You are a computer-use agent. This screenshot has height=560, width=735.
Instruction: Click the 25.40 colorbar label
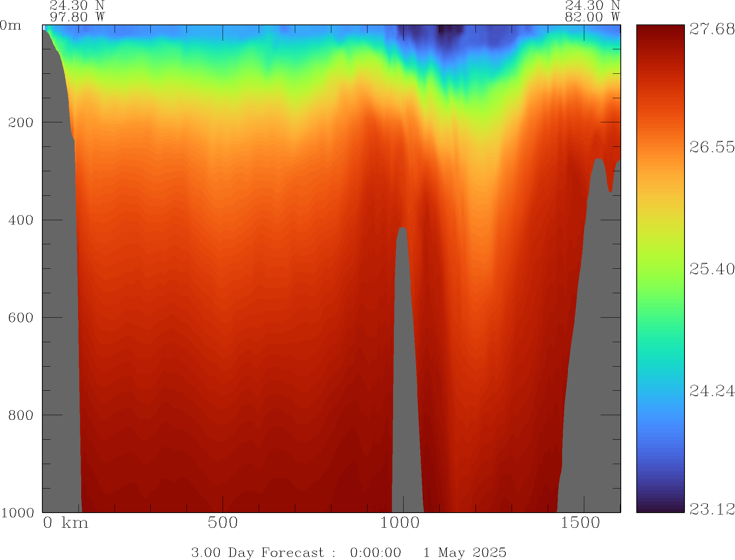click(x=712, y=269)
